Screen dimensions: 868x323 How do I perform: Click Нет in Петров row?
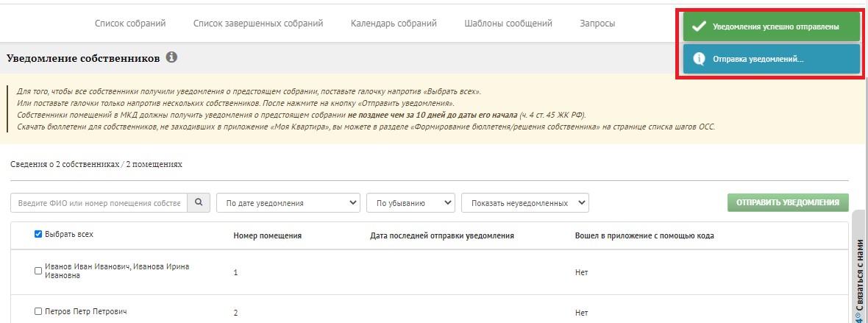coord(581,313)
